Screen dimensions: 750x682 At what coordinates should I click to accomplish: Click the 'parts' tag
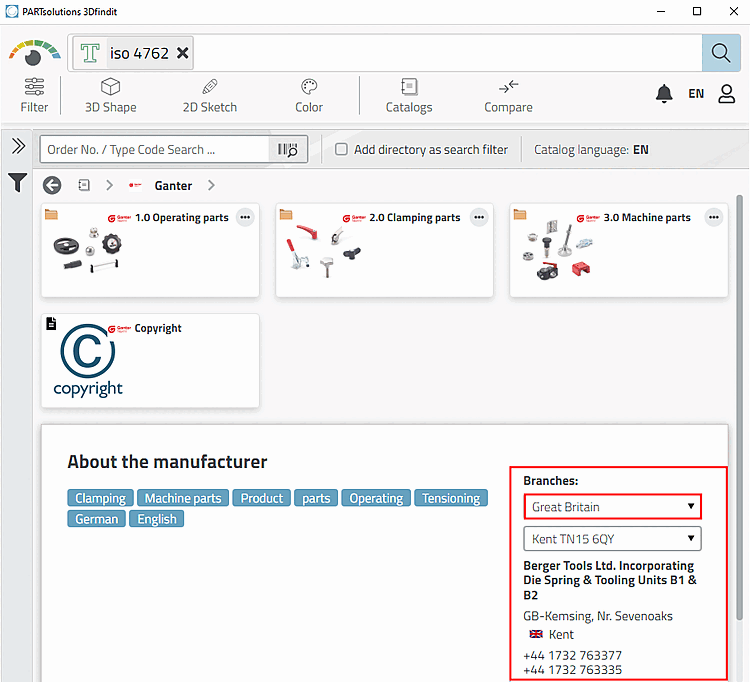pos(316,498)
